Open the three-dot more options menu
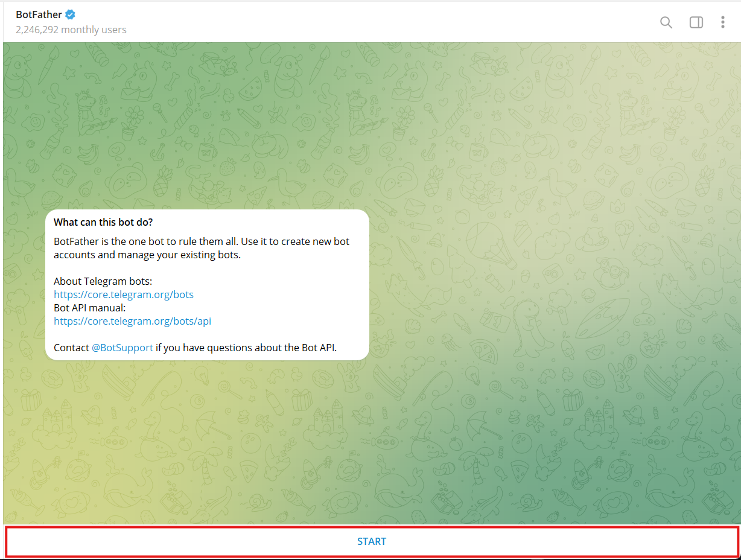 point(722,22)
